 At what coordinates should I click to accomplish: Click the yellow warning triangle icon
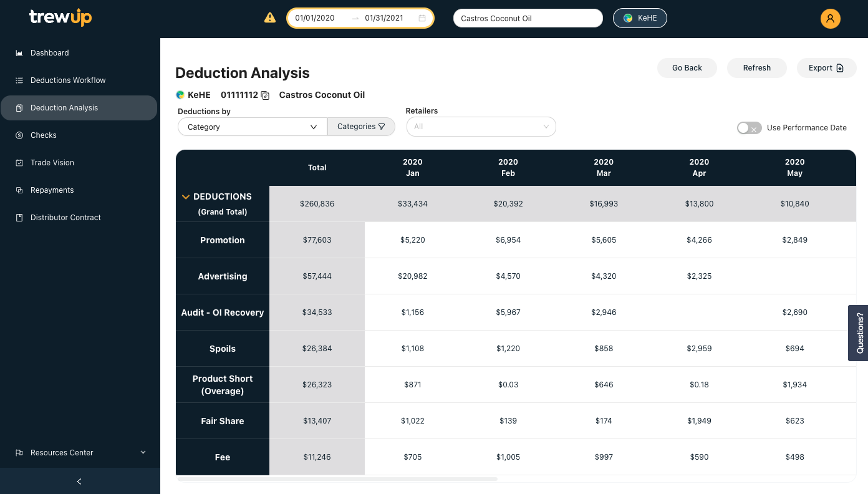click(x=270, y=18)
